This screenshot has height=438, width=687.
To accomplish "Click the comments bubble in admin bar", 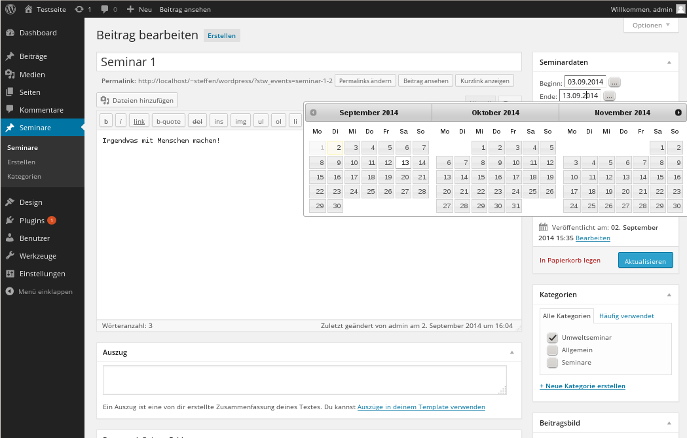I will (x=104, y=8).
